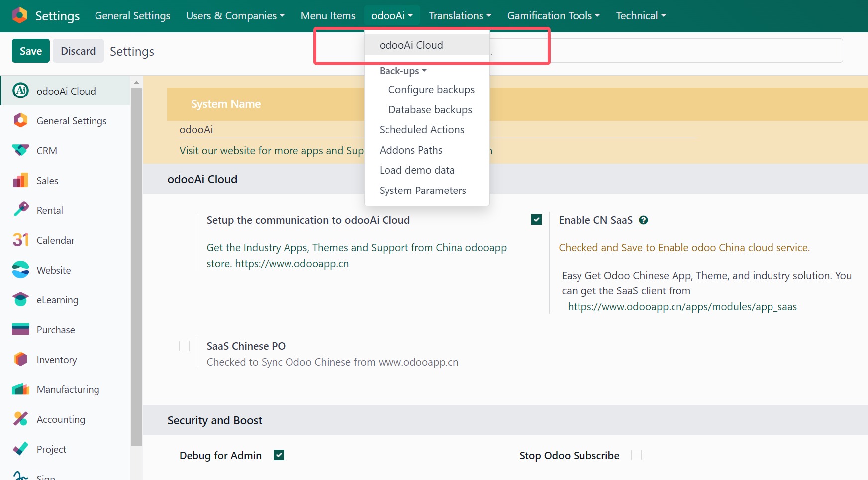Select odooAi Cloud from the dropdown menu
Screen dimensions: 868x480
(411, 45)
